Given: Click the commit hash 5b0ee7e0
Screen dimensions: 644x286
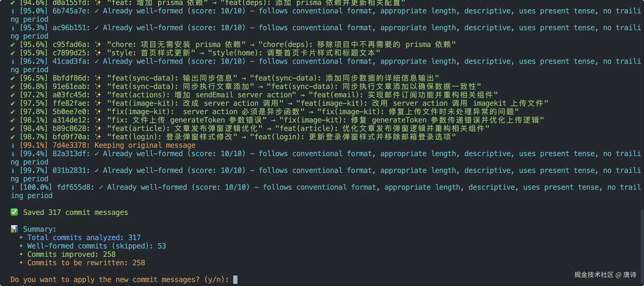Looking at the screenshot, I should [70, 112].
